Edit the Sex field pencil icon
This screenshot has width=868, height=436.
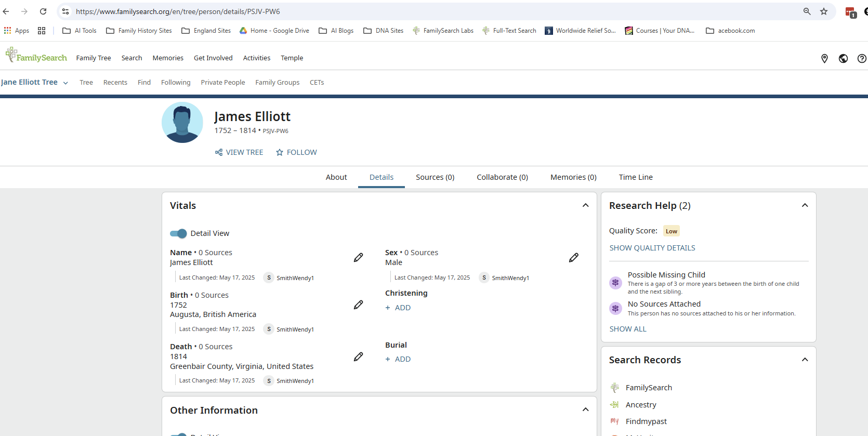click(x=573, y=258)
